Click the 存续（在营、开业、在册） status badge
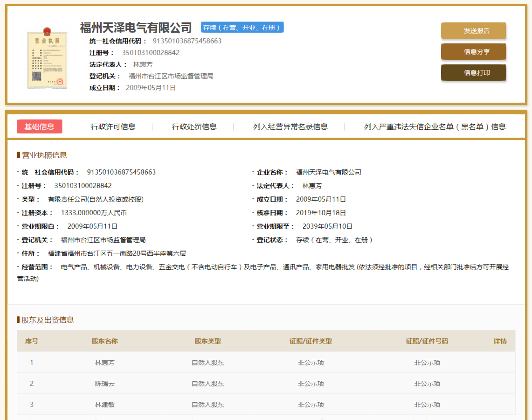Screen dimensions: 532x420 pyautogui.click(x=242, y=28)
